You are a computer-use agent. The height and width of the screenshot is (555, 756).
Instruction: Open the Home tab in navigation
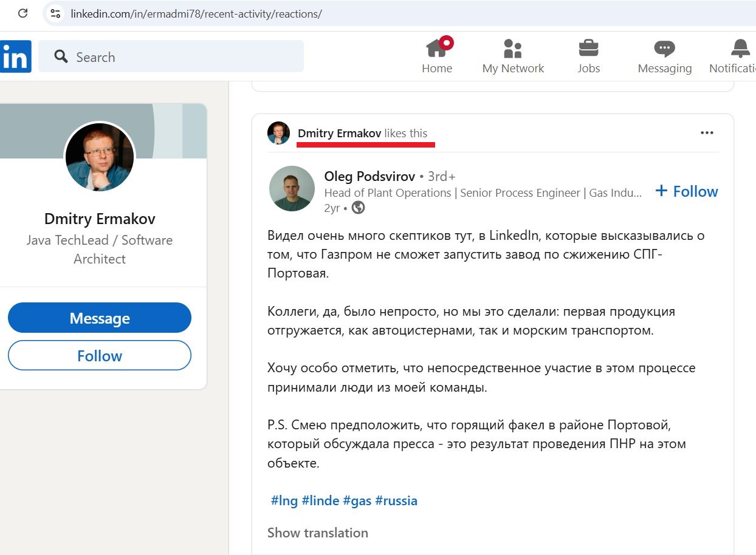coord(437,56)
